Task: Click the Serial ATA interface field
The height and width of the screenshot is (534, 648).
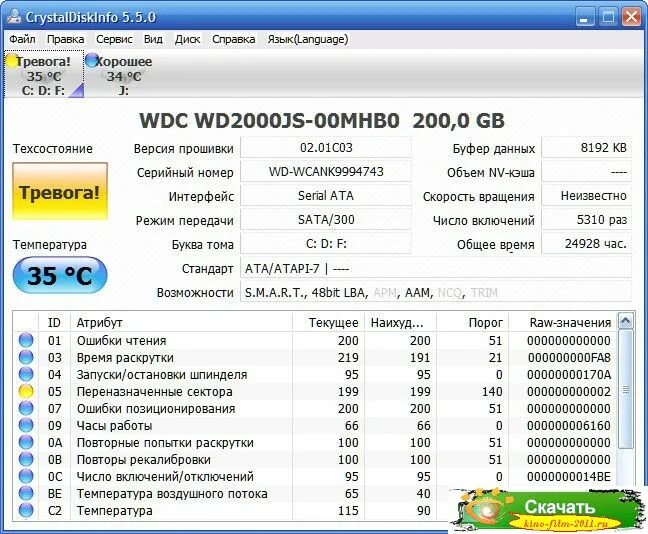Action: coord(326,195)
